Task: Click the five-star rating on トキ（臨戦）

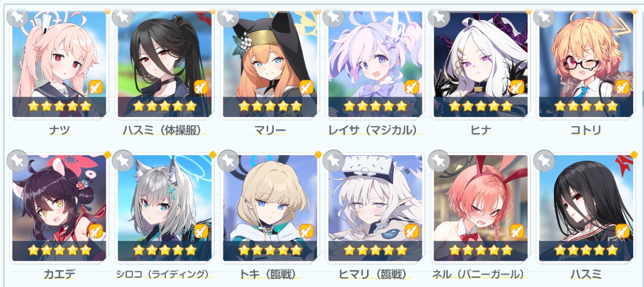Action: pyautogui.click(x=270, y=250)
